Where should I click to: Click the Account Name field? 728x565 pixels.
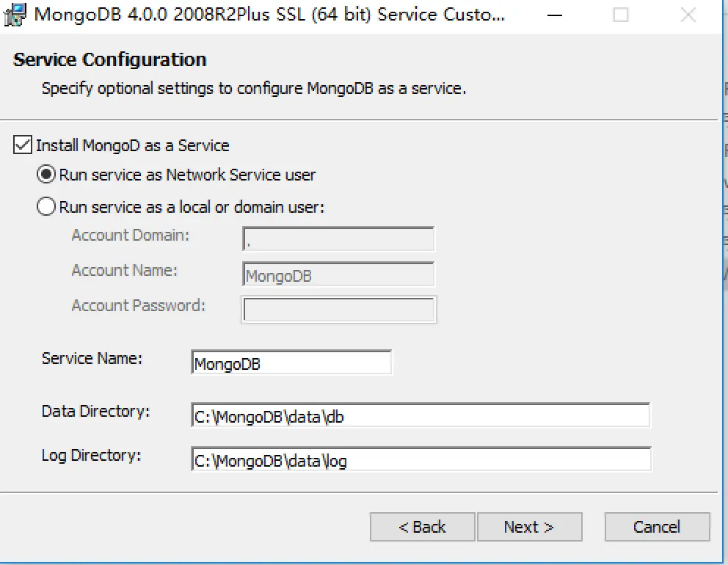[x=338, y=274]
